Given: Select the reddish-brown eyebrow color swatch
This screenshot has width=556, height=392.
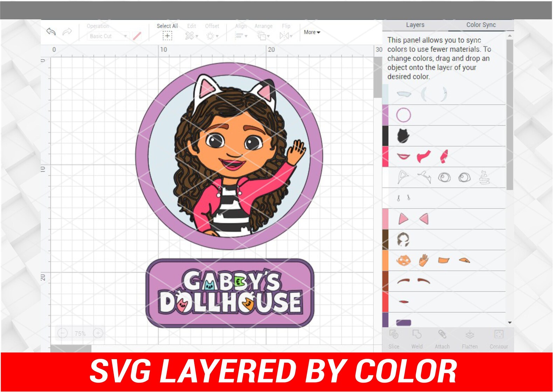Looking at the screenshot, I should [385, 281].
